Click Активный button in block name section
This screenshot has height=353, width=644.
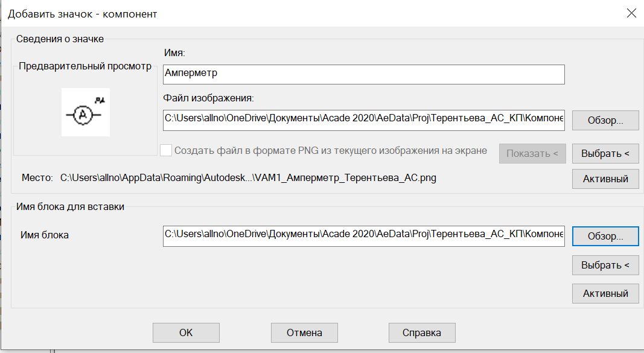pos(605,293)
